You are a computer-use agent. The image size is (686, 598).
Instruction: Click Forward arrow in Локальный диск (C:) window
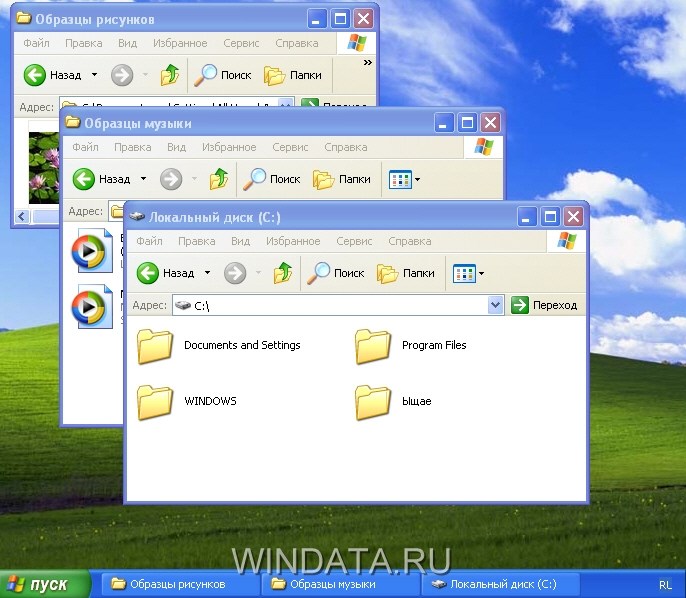235,273
